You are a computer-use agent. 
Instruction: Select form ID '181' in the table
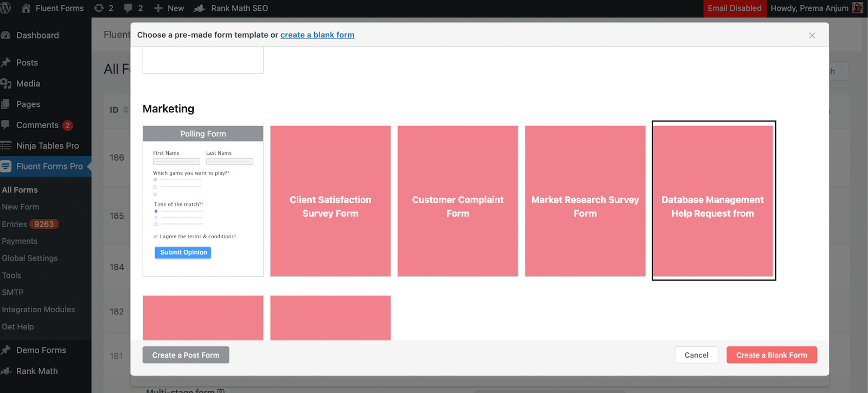coord(116,356)
